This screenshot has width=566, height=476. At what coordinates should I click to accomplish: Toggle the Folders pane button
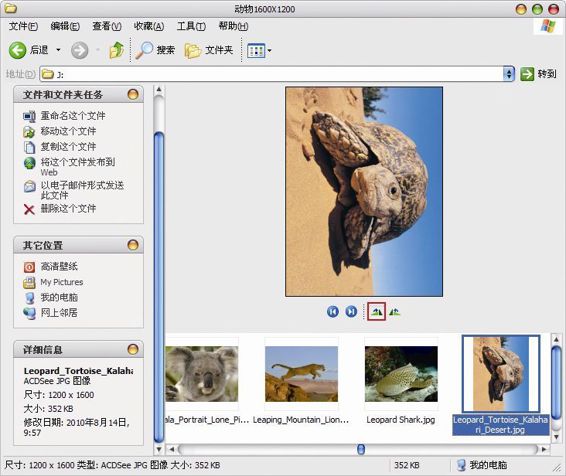(x=209, y=50)
